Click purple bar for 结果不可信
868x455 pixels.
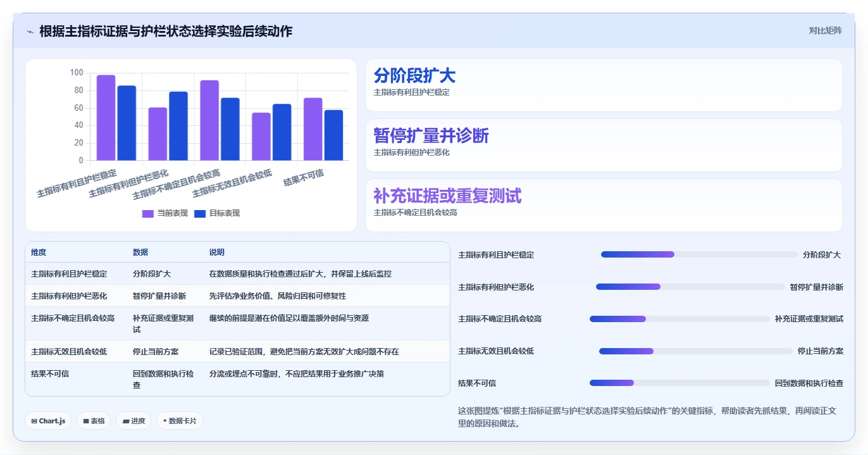[313, 129]
